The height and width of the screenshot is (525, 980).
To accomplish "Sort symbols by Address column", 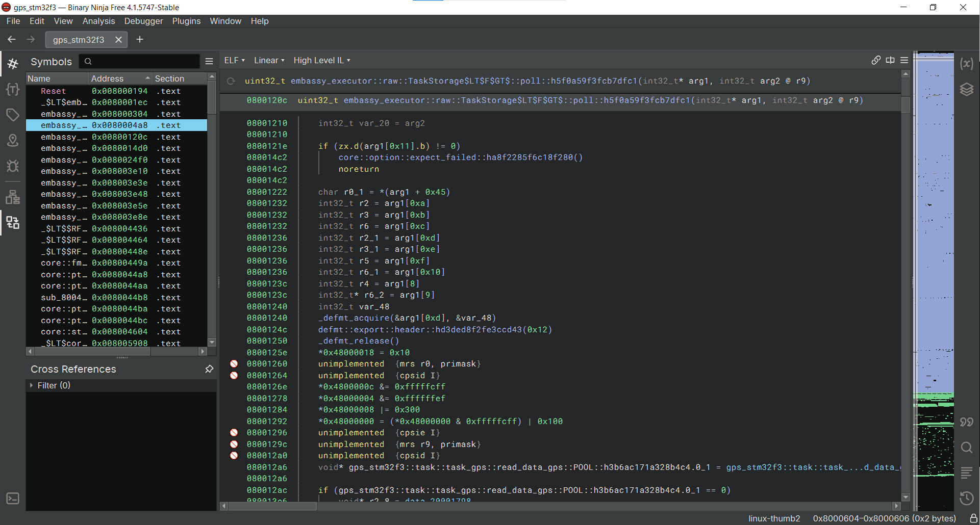I will (x=120, y=78).
